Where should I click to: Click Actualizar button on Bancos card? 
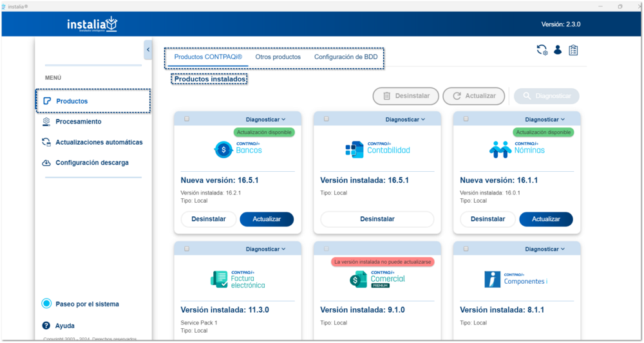(x=267, y=219)
